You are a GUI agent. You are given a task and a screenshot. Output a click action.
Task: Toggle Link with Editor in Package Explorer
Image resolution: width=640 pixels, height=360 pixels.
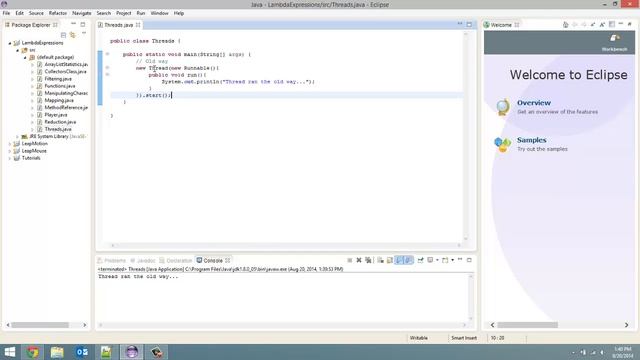coord(73,35)
